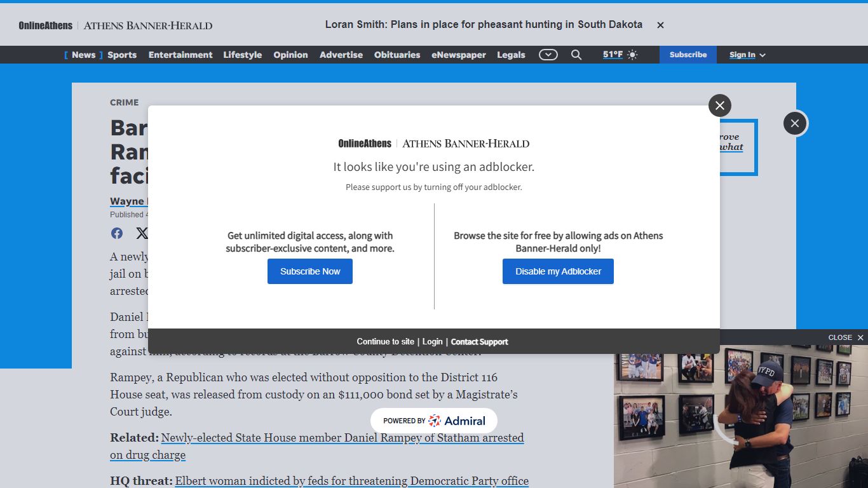Share article on X icon
This screenshot has height=488, width=868.
tap(142, 233)
